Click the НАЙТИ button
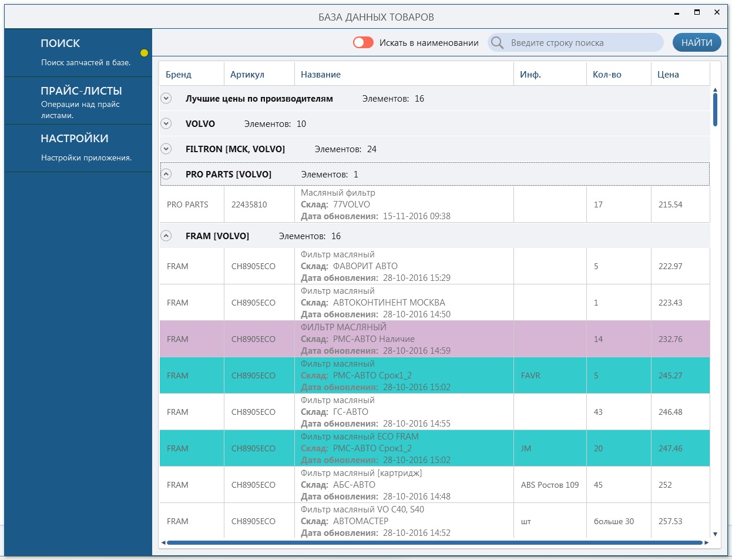732x560 pixels. pos(697,42)
